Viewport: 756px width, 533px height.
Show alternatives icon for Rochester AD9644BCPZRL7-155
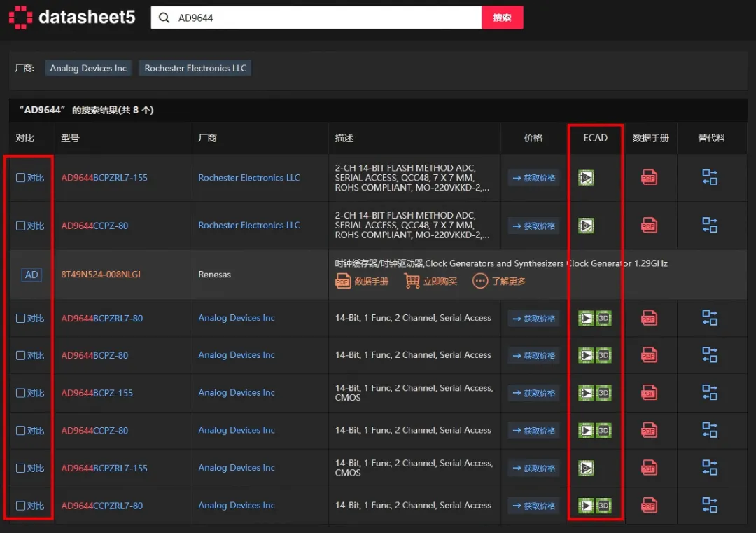point(710,177)
